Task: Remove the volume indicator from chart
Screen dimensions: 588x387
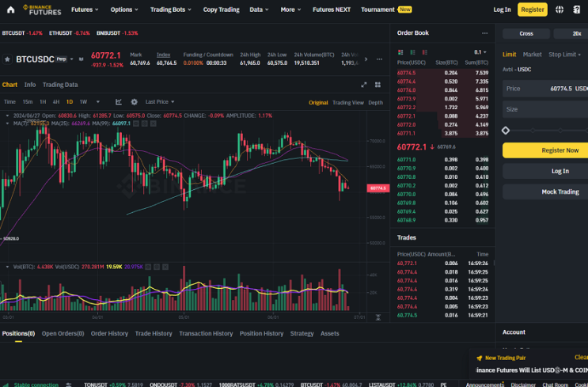Action: [x=165, y=267]
